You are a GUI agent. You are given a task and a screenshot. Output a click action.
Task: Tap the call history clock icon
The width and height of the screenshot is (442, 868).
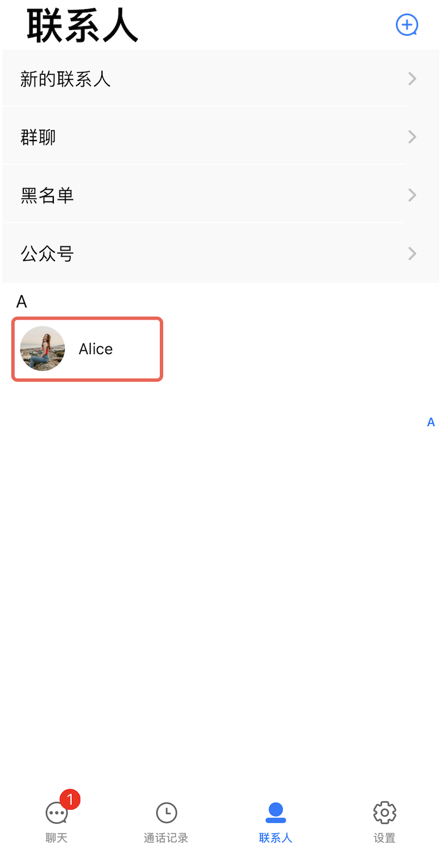pyautogui.click(x=166, y=812)
